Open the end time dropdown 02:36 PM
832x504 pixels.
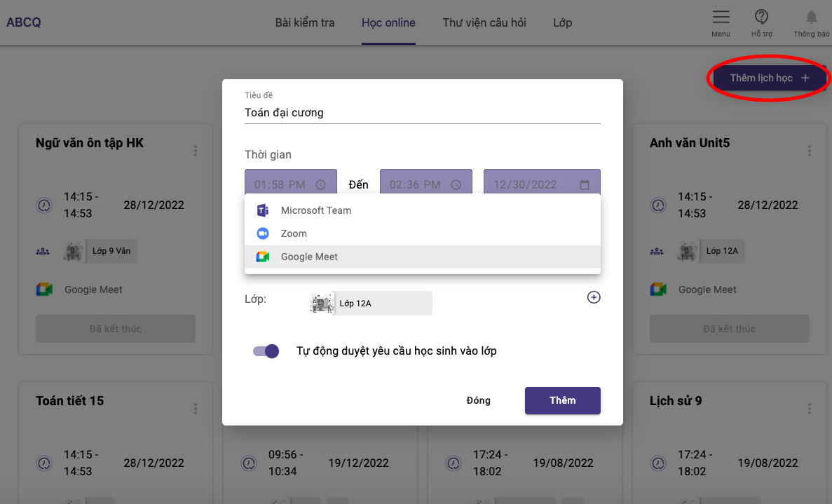tap(425, 184)
